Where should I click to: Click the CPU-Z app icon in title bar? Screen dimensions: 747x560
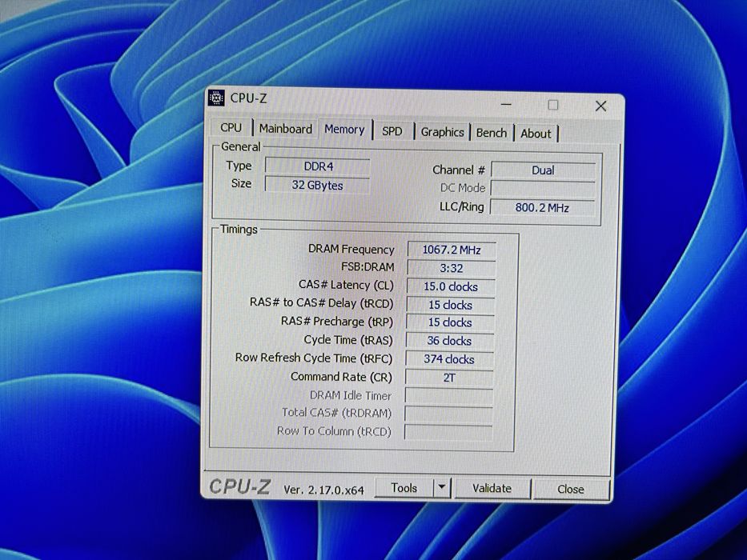pos(216,98)
